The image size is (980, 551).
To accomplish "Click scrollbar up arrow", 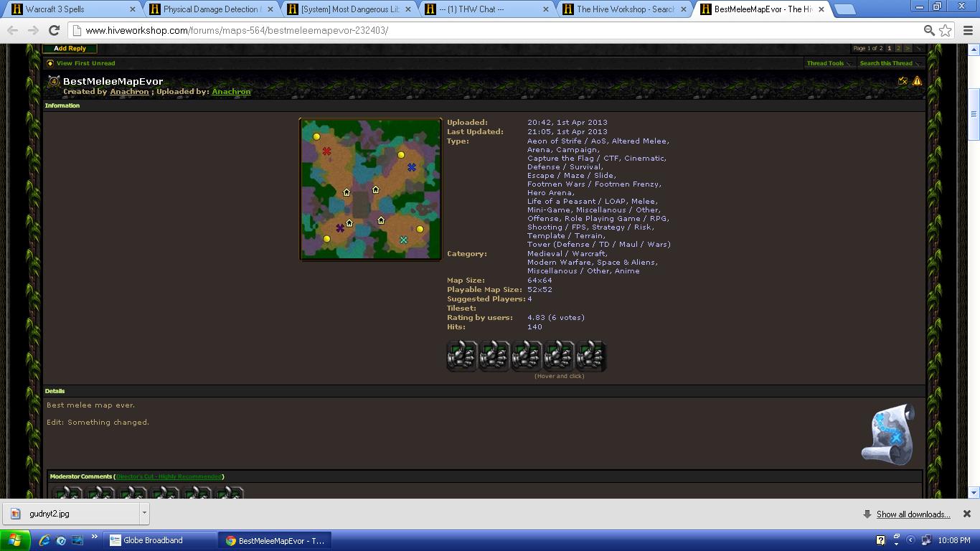I will [974, 49].
